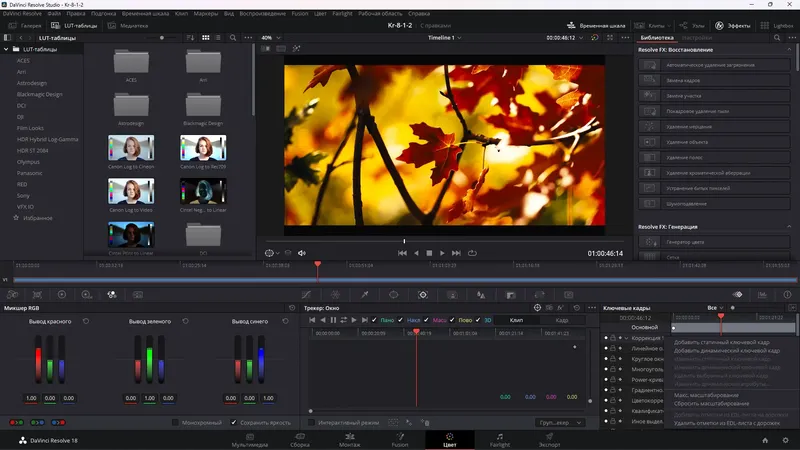
Task: Mute the viewer audio speaker icon
Action: [x=302, y=253]
